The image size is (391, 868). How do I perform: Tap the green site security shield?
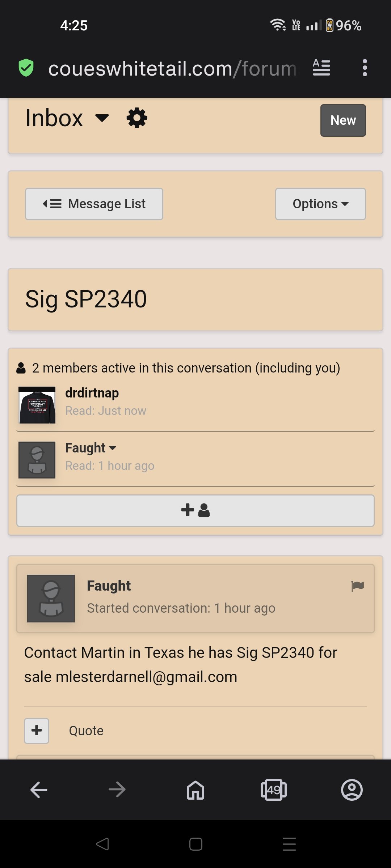tap(26, 68)
